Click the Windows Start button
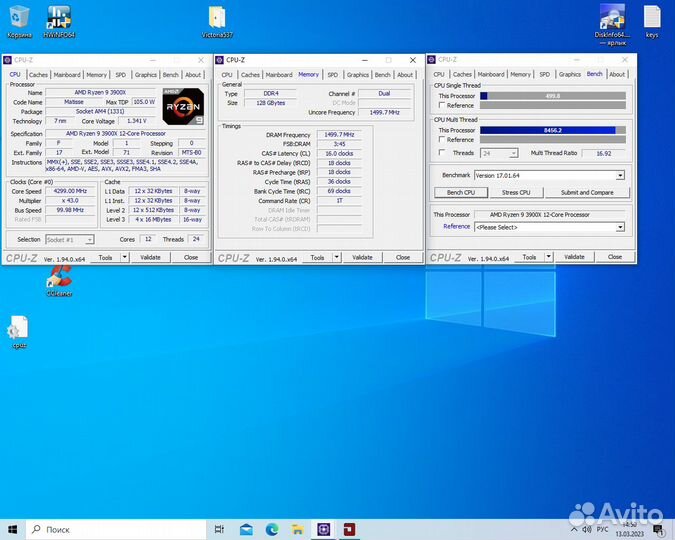The width and height of the screenshot is (675, 540). tap(12, 529)
